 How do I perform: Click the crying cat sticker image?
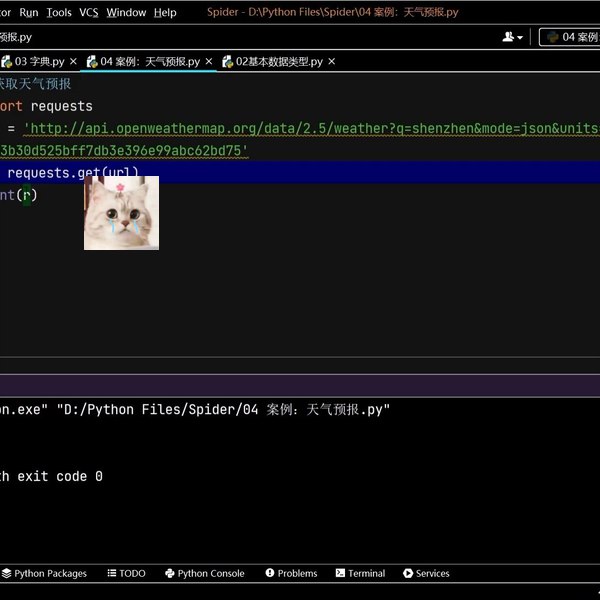click(121, 213)
